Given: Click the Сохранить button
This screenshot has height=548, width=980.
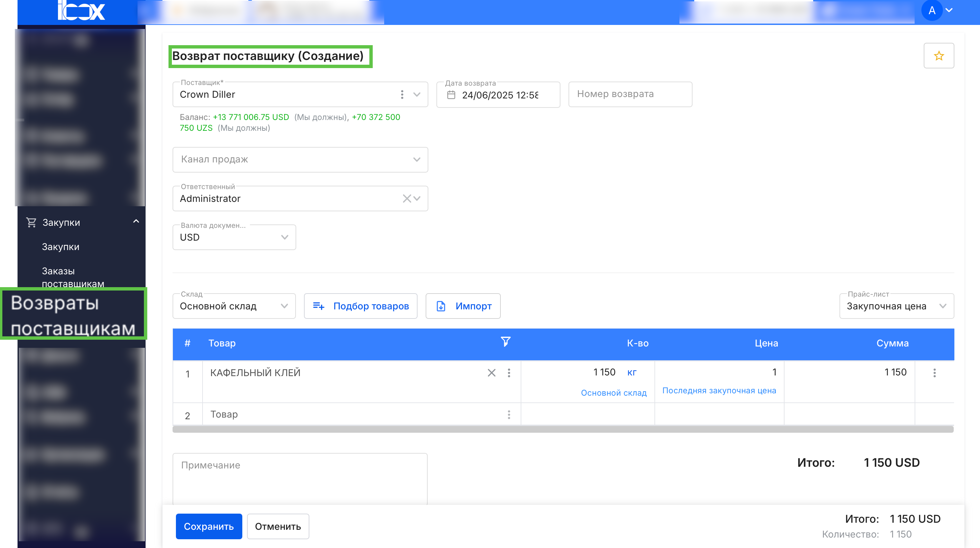Looking at the screenshot, I should [x=209, y=526].
